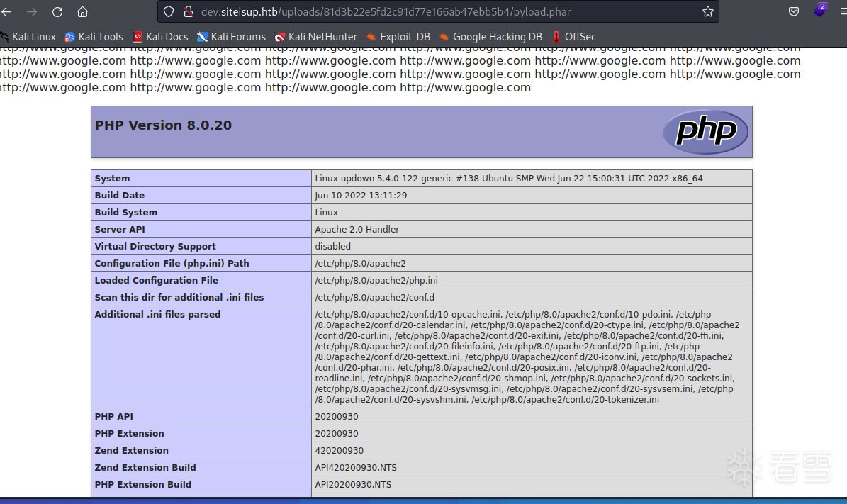
Task: Open the Exploit-DB bookmark
Action: [398, 37]
